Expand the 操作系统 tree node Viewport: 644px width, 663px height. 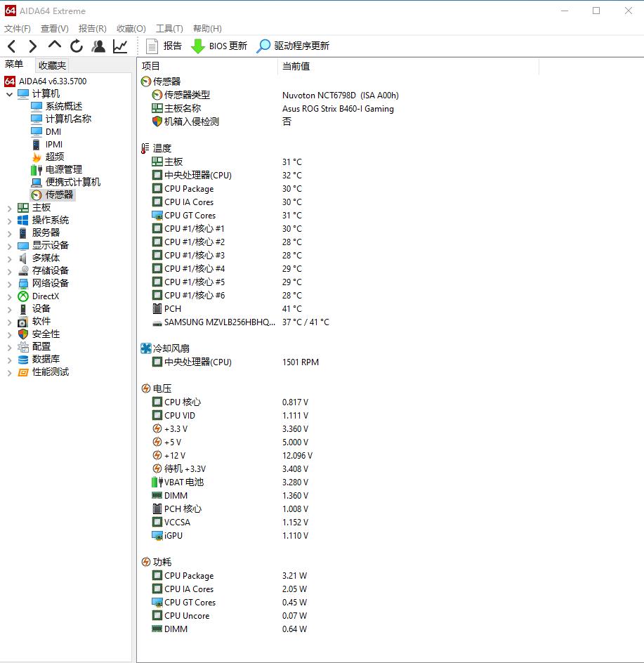point(9,221)
